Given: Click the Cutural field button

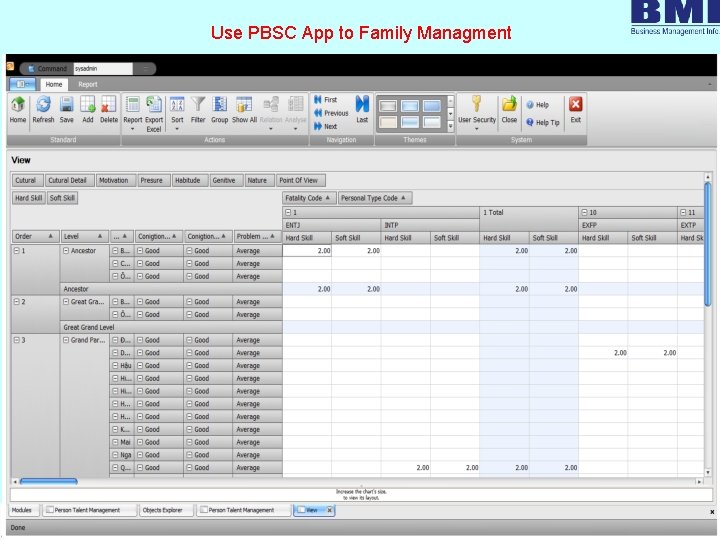Looking at the screenshot, I should pyautogui.click(x=27, y=180).
